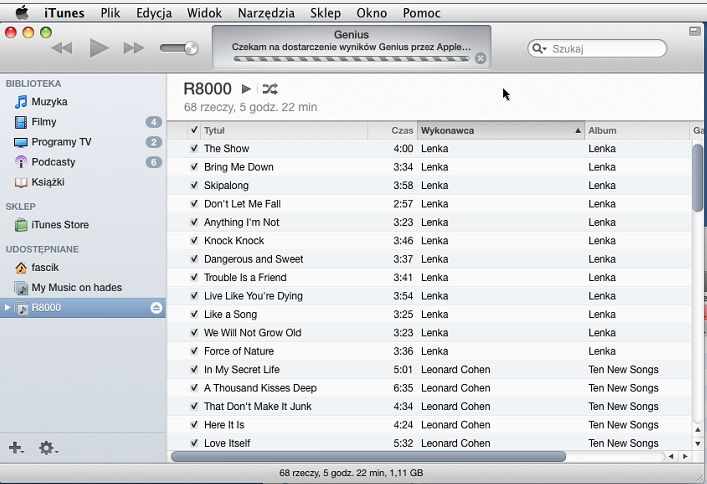Click the previous track rewind button
This screenshot has width=707, height=484.
tap(62, 48)
